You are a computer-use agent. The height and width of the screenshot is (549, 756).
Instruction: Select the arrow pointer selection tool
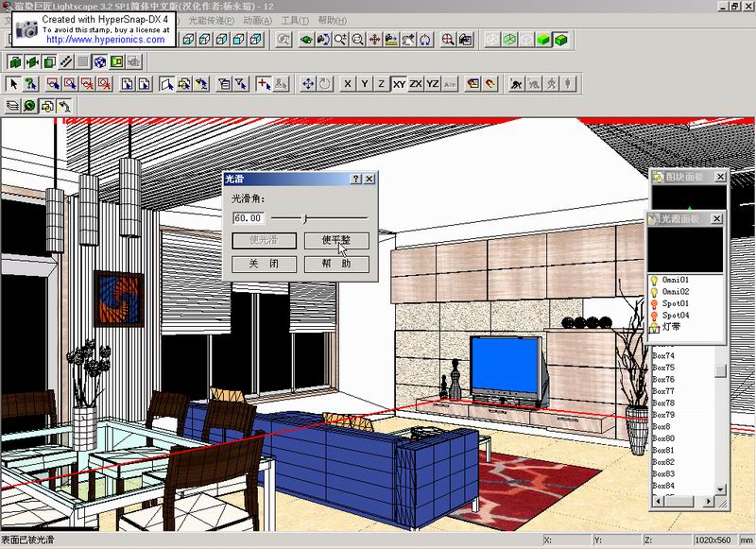point(13,84)
